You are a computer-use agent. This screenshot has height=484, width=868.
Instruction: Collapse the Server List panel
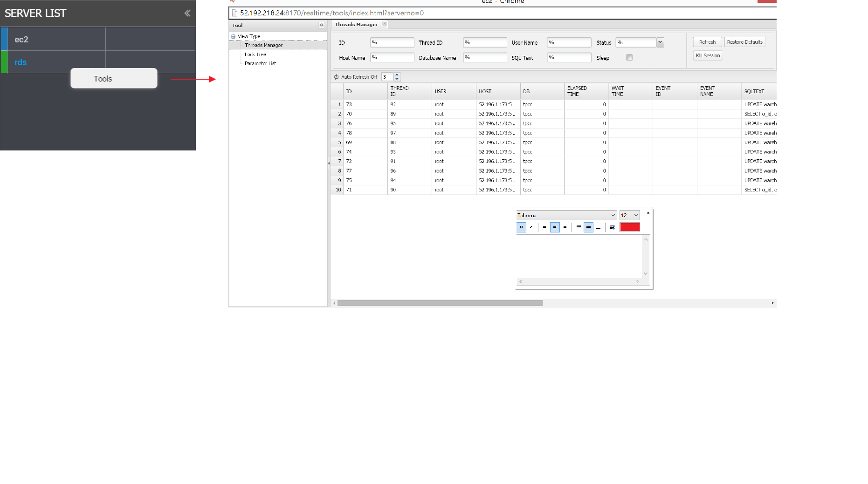click(187, 13)
